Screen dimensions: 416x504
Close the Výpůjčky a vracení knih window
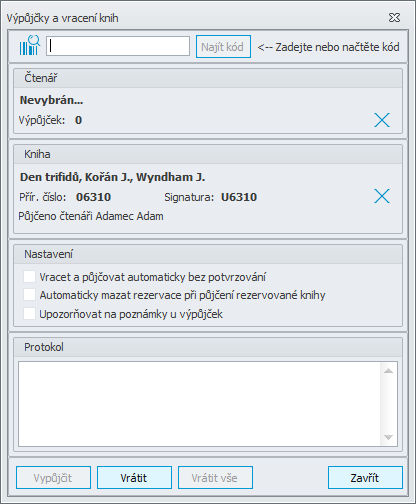pyautogui.click(x=394, y=18)
